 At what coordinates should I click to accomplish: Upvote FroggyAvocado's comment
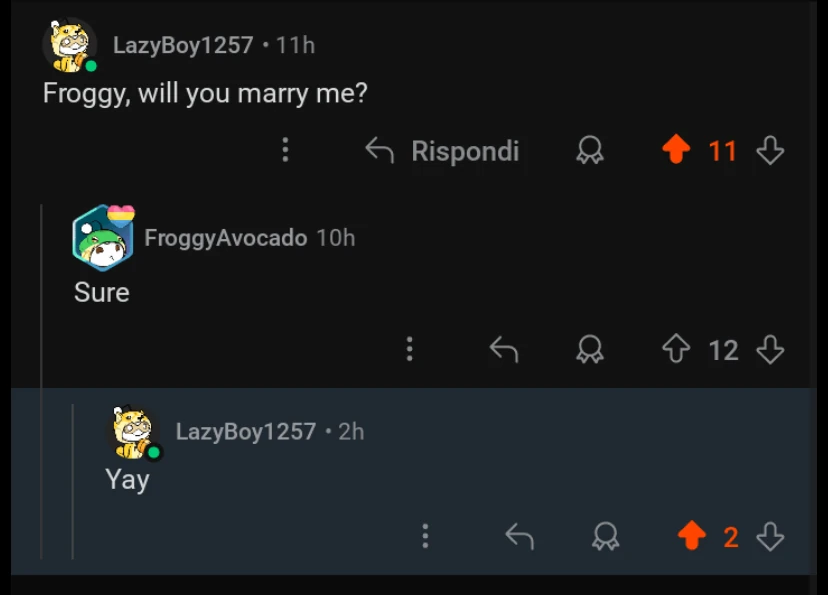pyautogui.click(x=675, y=350)
